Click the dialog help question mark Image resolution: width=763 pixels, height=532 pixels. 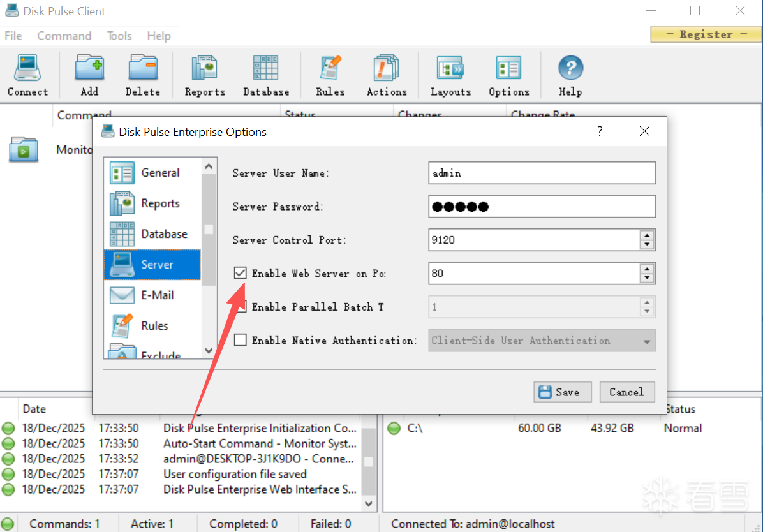600,131
